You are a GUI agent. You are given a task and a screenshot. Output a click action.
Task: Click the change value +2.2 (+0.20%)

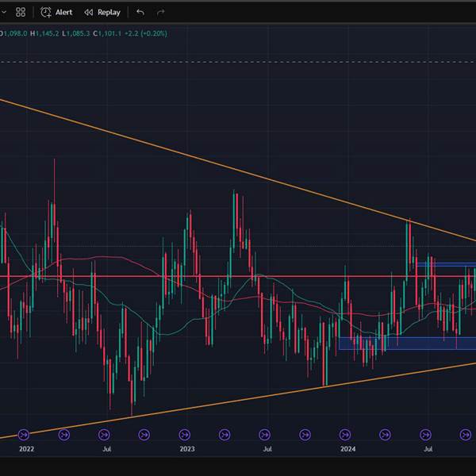(146, 33)
